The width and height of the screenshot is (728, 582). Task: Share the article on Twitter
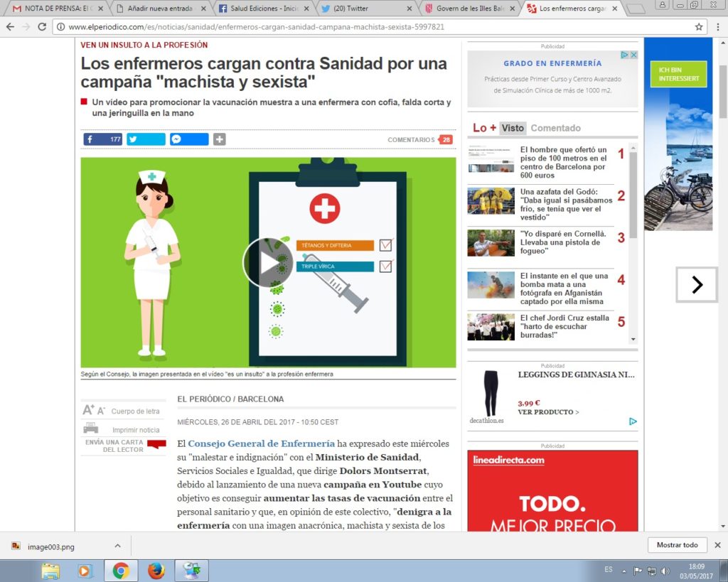point(146,139)
